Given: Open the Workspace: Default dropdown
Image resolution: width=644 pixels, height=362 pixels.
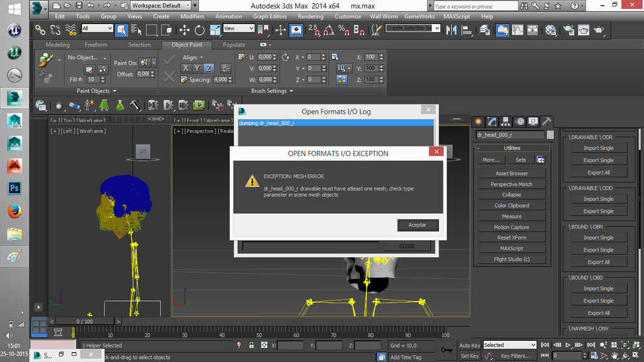Looking at the screenshot, I should click(x=162, y=6).
